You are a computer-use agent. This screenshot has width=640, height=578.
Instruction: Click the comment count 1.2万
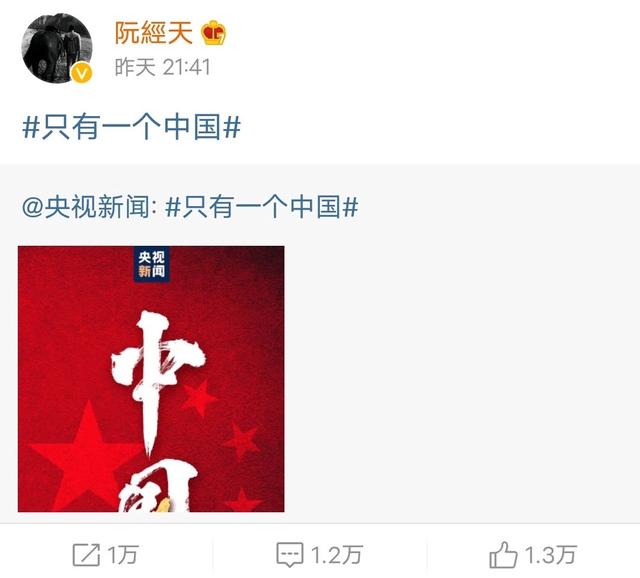tap(336, 555)
